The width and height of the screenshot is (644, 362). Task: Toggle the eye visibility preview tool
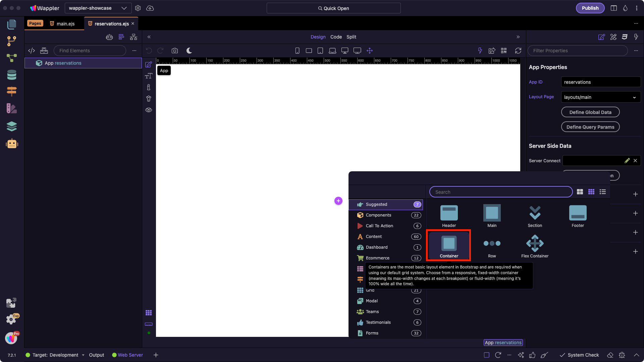[x=149, y=110]
